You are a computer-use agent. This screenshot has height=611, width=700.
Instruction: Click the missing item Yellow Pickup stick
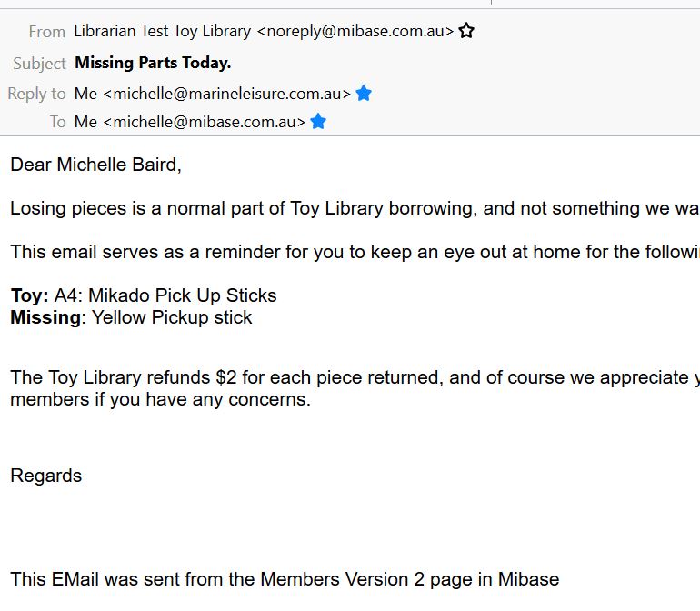(x=172, y=317)
